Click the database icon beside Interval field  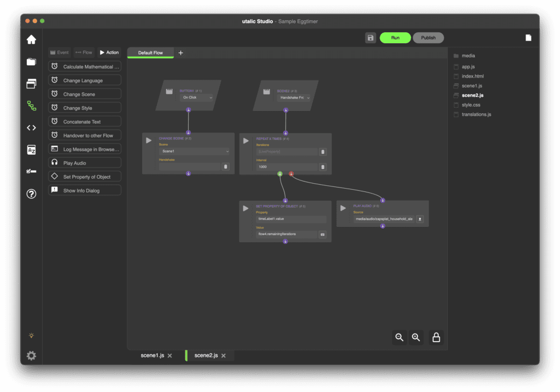(x=323, y=167)
